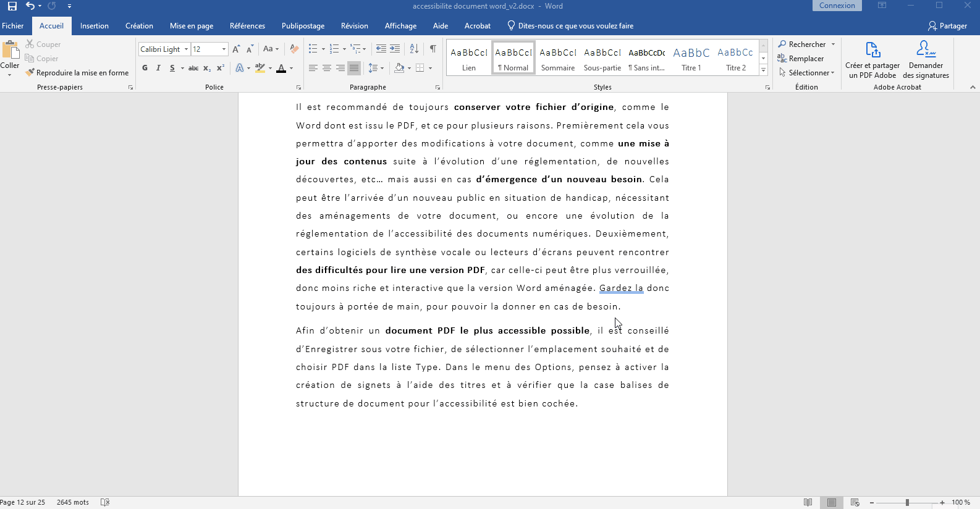Increase font size with the large A icon
The image size is (980, 509).
coord(236,49)
